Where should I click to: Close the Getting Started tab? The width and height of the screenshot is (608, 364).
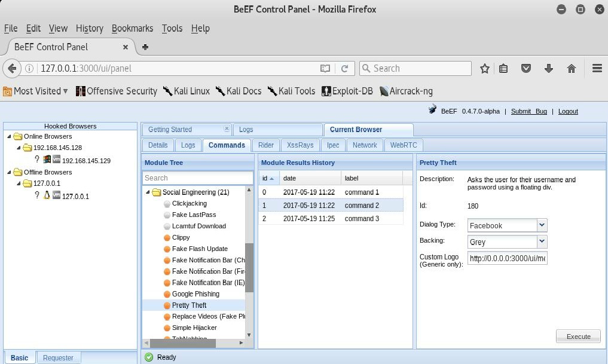pos(227,129)
